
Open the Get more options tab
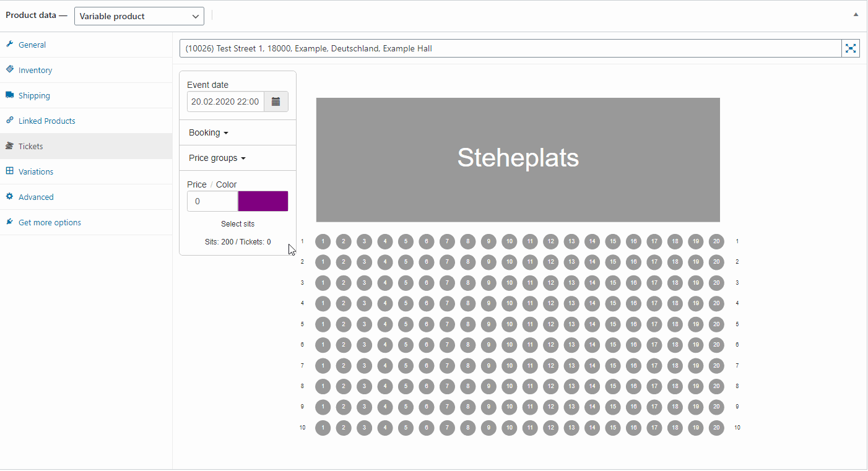tap(86, 222)
